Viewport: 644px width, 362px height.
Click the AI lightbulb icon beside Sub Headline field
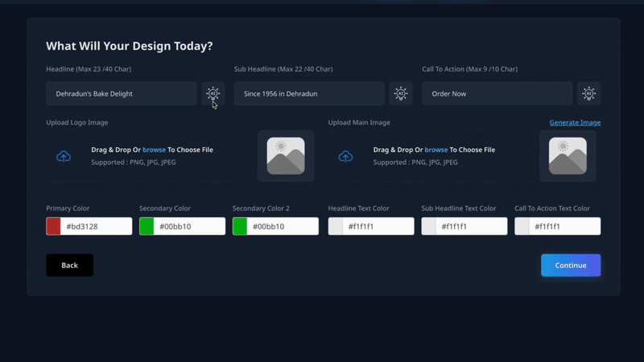point(400,93)
